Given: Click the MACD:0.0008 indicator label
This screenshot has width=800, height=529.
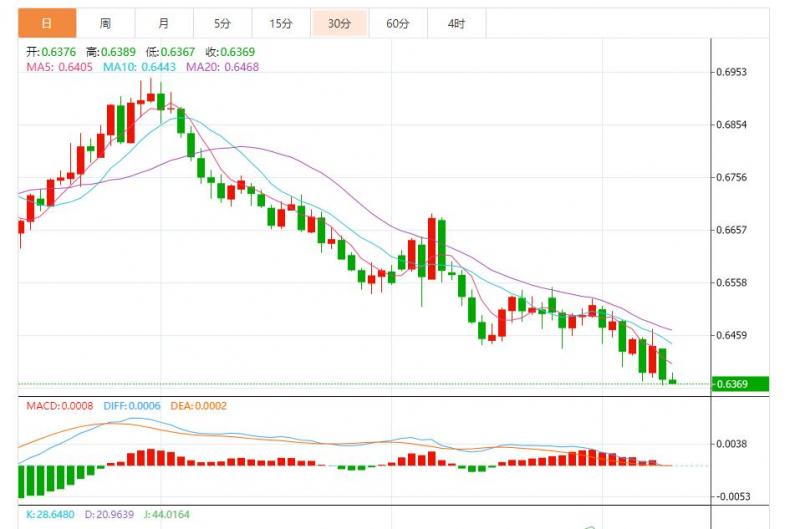Looking at the screenshot, I should [60, 406].
